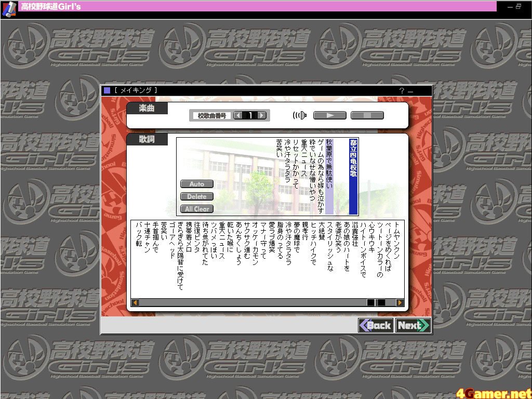Viewport: 532px width, 399px height.
Task: Choose phrase 心ウキウキ from the list
Action: click(372, 237)
